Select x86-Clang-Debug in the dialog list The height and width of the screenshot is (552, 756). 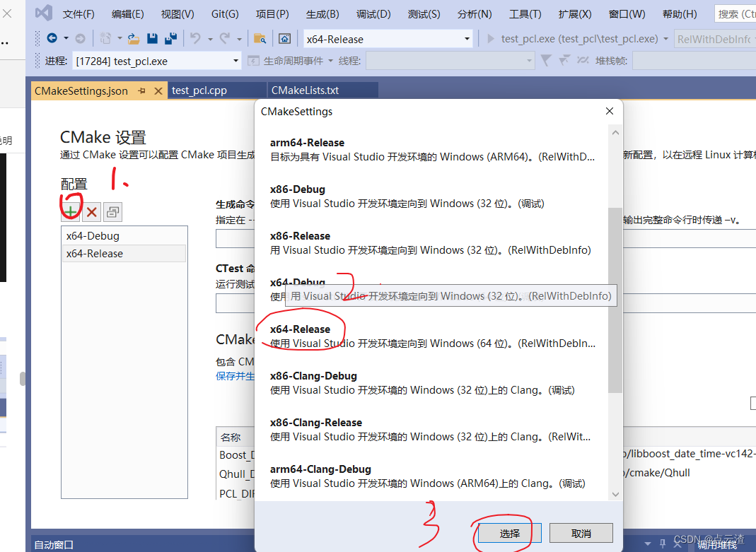coord(432,383)
